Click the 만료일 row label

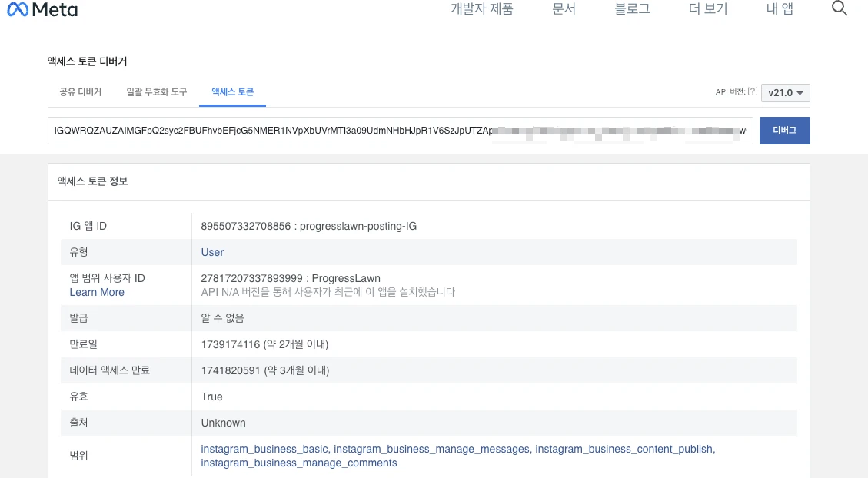pos(83,344)
